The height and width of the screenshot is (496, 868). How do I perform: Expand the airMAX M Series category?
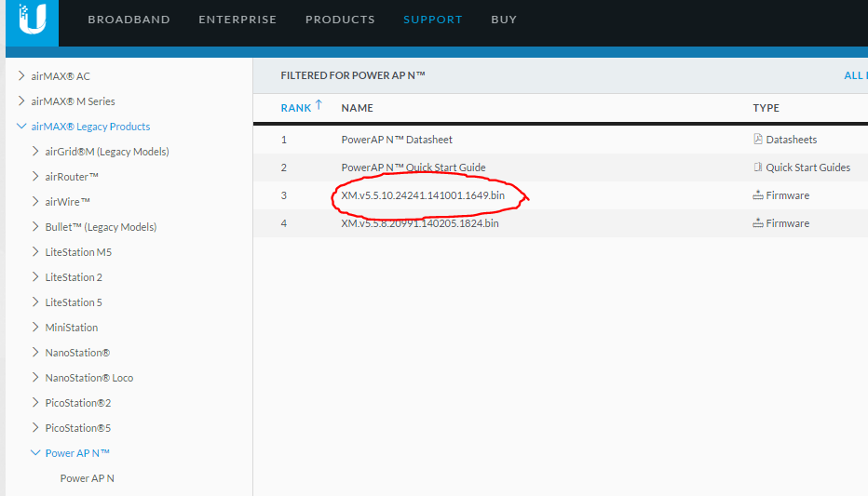point(21,101)
